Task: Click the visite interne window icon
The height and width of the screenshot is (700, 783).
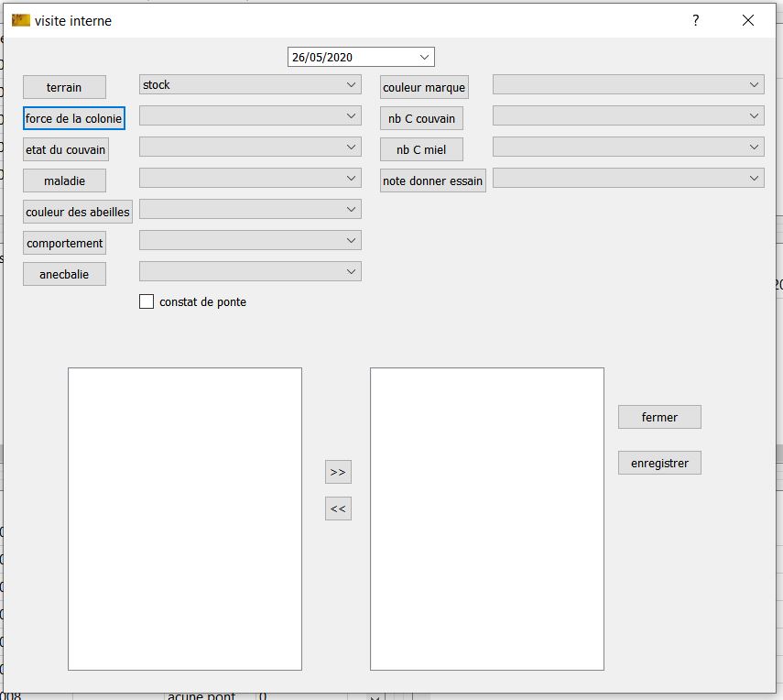Action: 20,20
